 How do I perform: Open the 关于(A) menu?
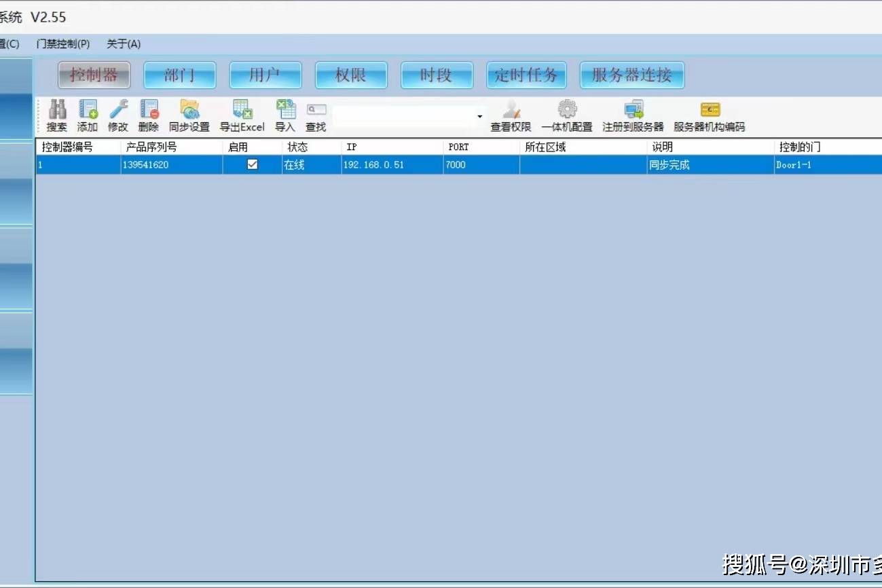[124, 44]
